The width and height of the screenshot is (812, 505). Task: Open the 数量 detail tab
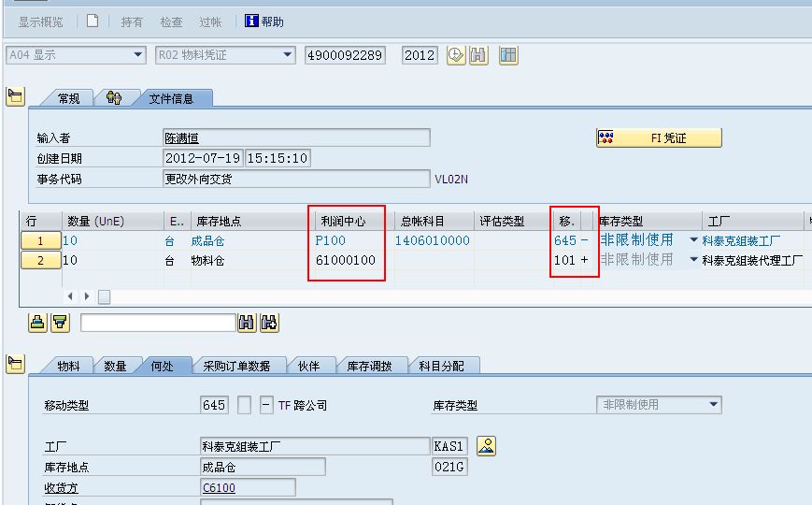point(115,366)
